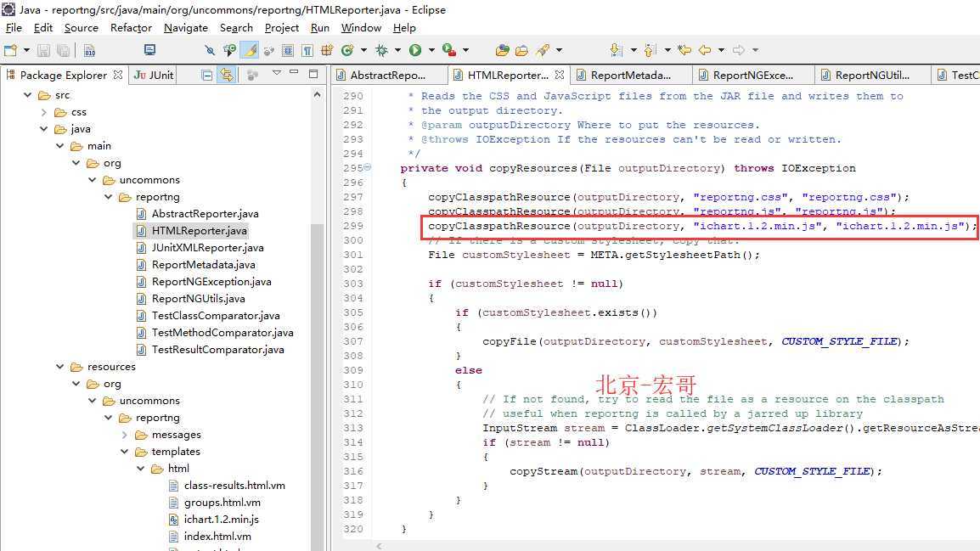Switch to the ReportMetadata editor tab
This screenshot has width=980, height=551.
tap(630, 75)
